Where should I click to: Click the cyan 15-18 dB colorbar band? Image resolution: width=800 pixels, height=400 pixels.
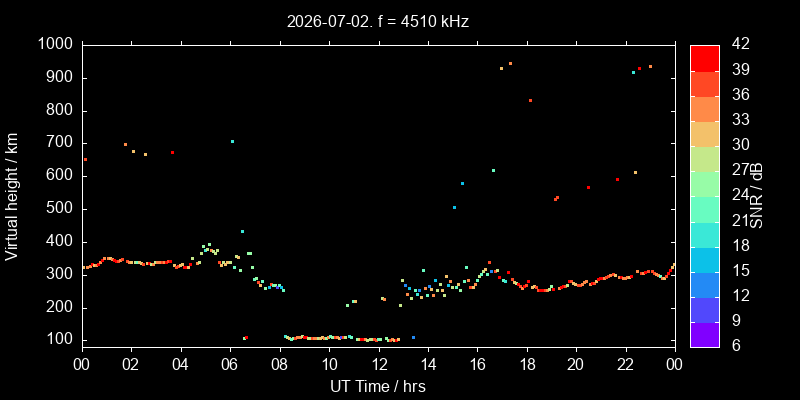coord(705,259)
